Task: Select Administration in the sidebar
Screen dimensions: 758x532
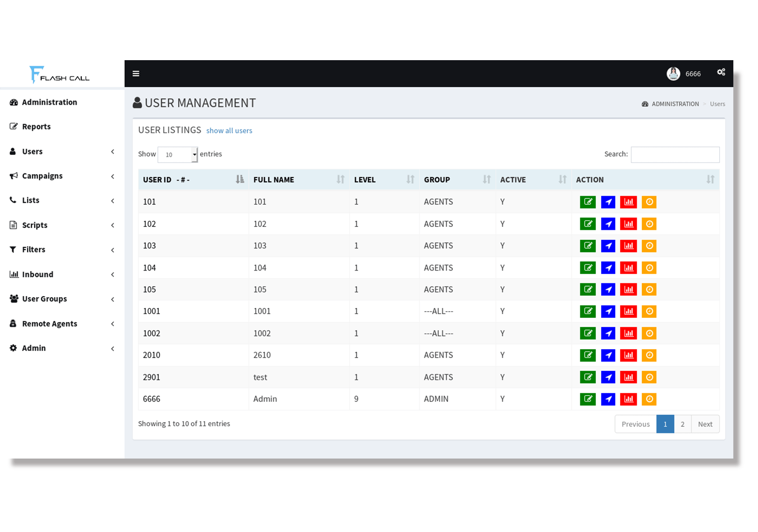Action: (49, 102)
